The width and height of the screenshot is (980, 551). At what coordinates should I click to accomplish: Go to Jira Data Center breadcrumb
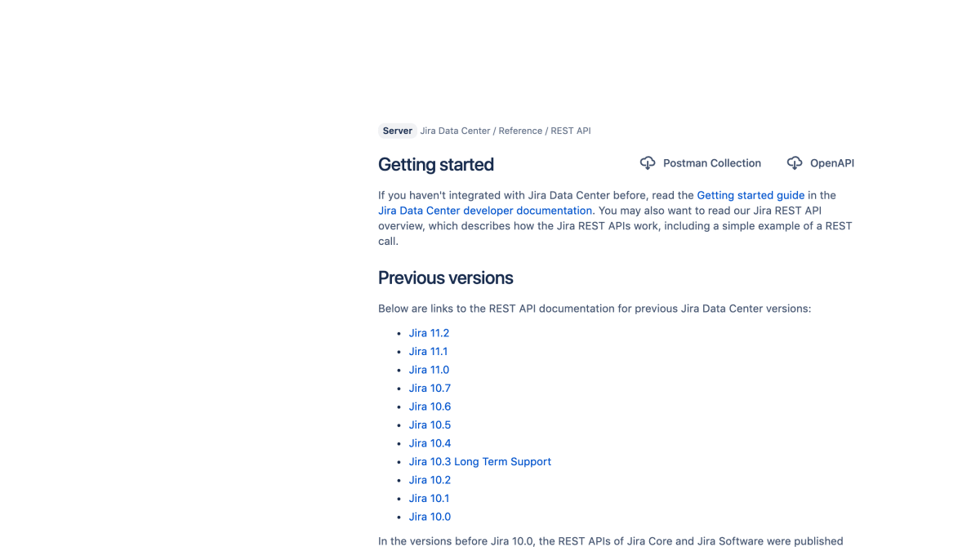click(x=455, y=131)
